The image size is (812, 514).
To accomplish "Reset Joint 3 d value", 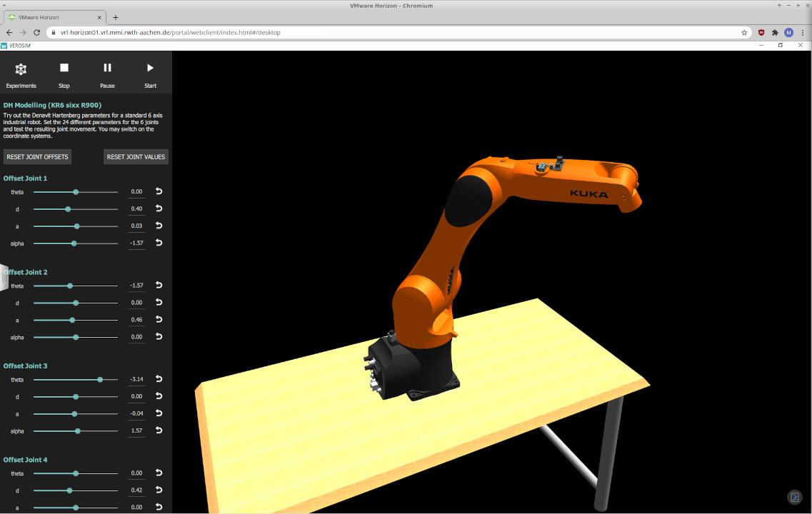I will [159, 396].
